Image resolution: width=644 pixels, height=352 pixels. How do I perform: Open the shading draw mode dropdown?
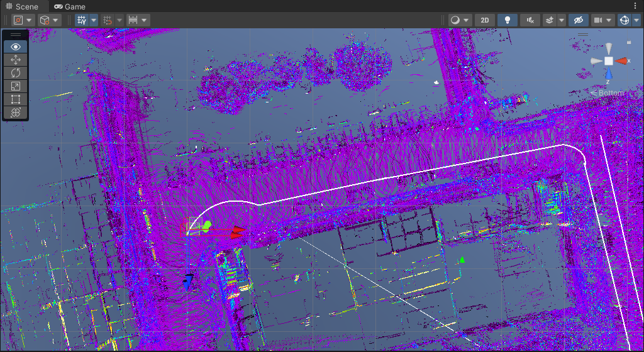click(460, 20)
